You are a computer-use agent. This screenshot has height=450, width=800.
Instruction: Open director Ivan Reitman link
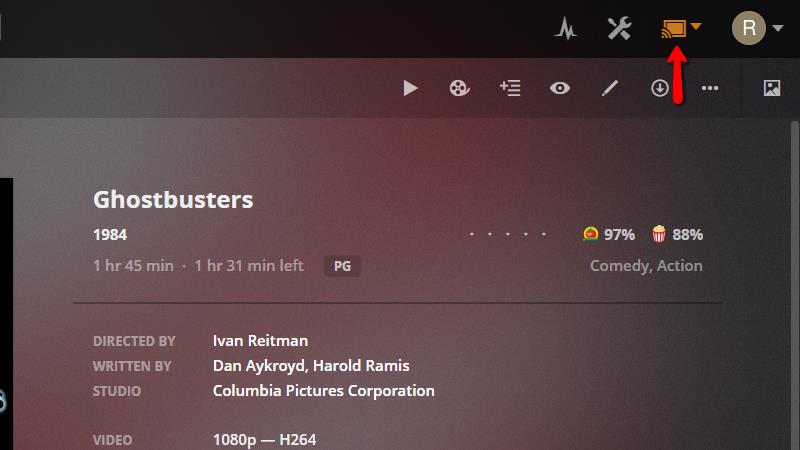(x=260, y=340)
